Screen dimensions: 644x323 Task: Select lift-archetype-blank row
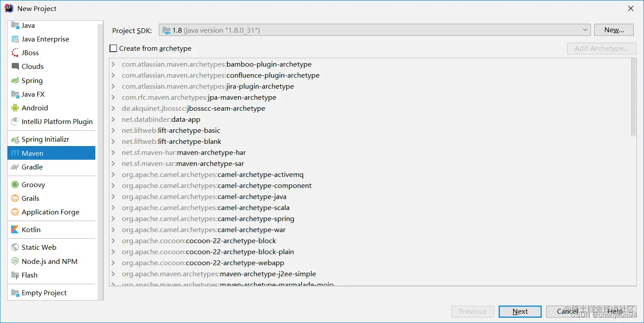[370, 142]
